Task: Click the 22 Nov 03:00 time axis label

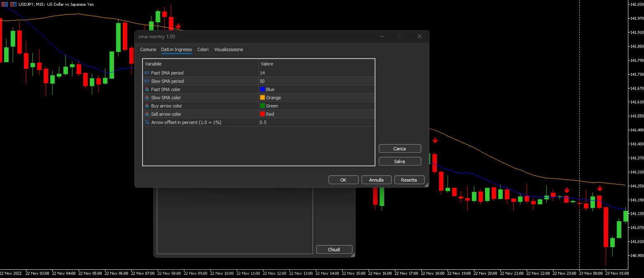Action: pos(37,273)
